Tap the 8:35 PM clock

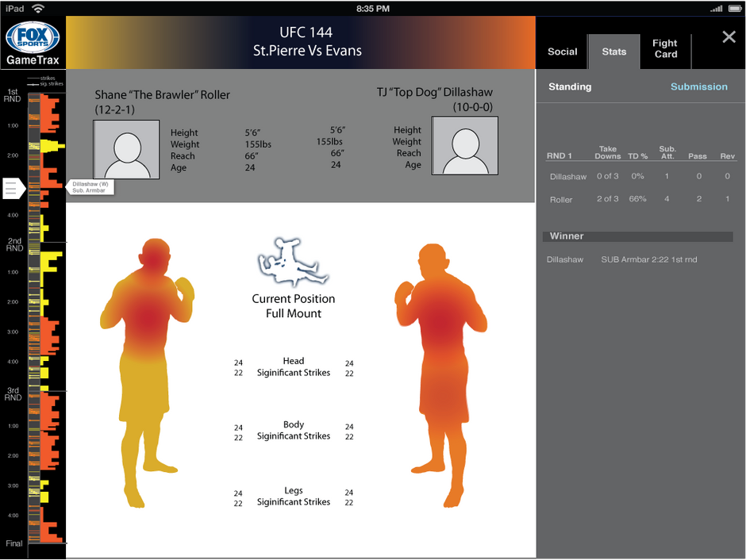coord(372,9)
